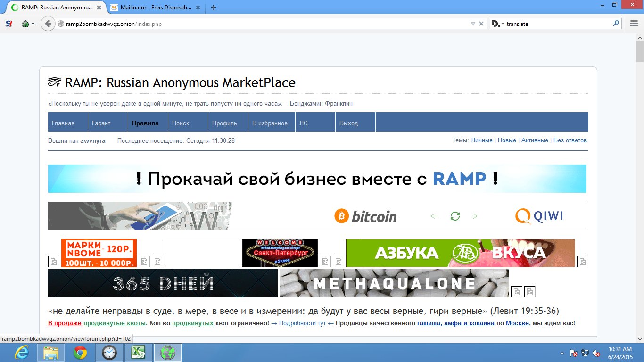Screen dimensions: 644x362
Task: Click the Последнее посещение timestamp text
Action: [x=176, y=140]
